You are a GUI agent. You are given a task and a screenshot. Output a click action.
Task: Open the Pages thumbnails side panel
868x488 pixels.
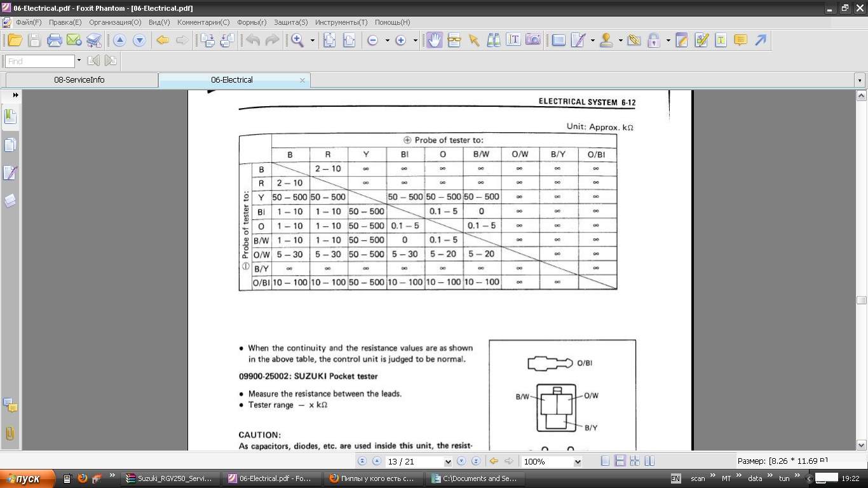10,145
